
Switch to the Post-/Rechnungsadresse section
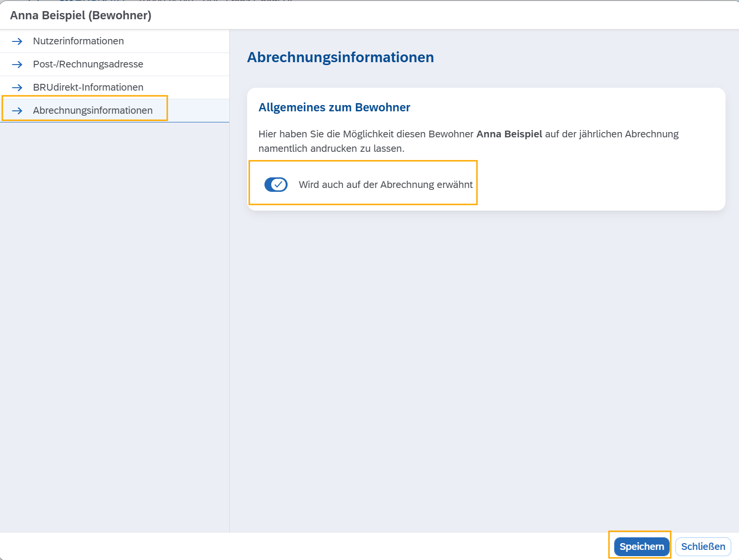click(115, 65)
